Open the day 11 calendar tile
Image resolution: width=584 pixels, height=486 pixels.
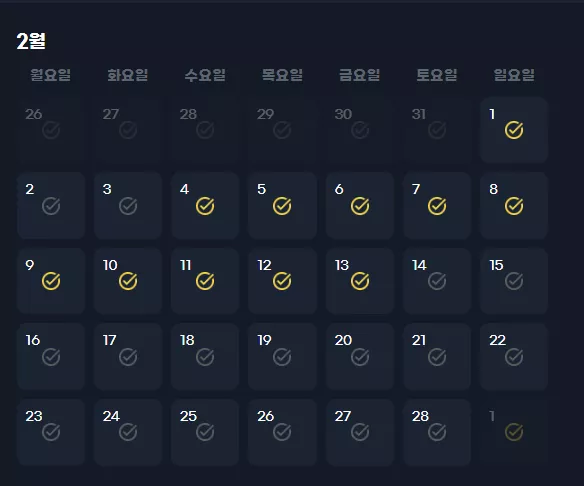(205, 281)
